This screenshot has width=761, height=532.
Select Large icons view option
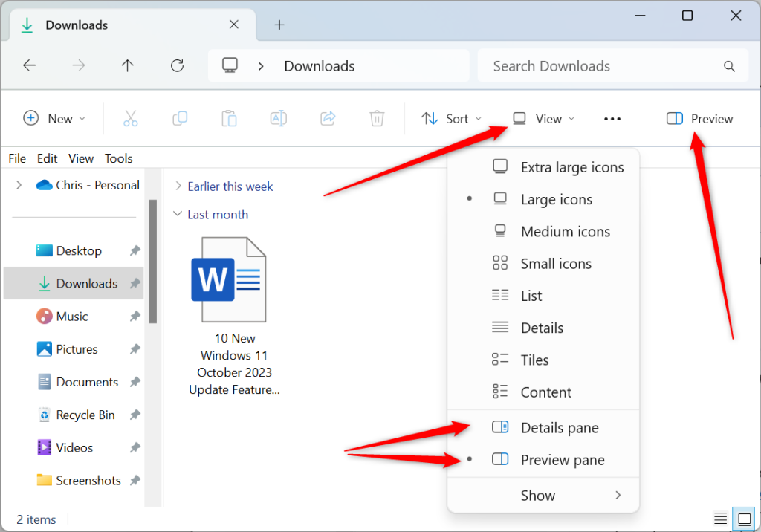(556, 199)
